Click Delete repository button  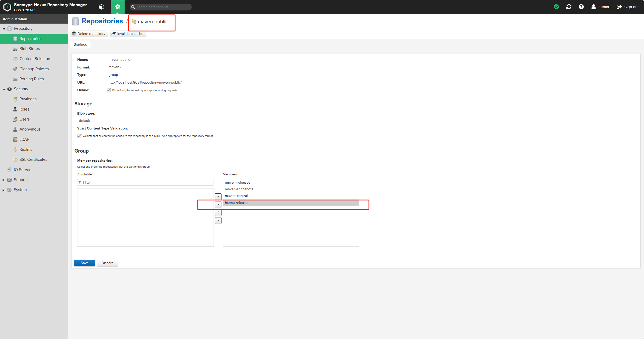point(89,34)
